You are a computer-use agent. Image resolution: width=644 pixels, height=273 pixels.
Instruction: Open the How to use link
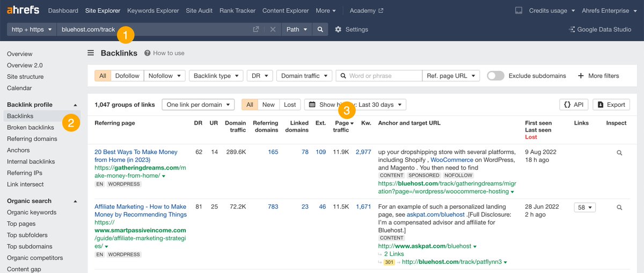(x=164, y=53)
